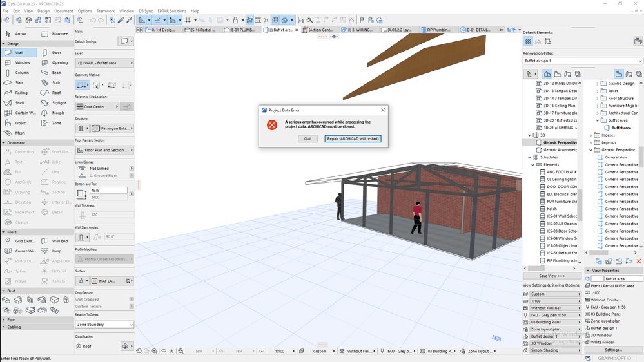Select the Mesh tool
Image resolution: width=644 pixels, height=362 pixels.
coord(19,133)
